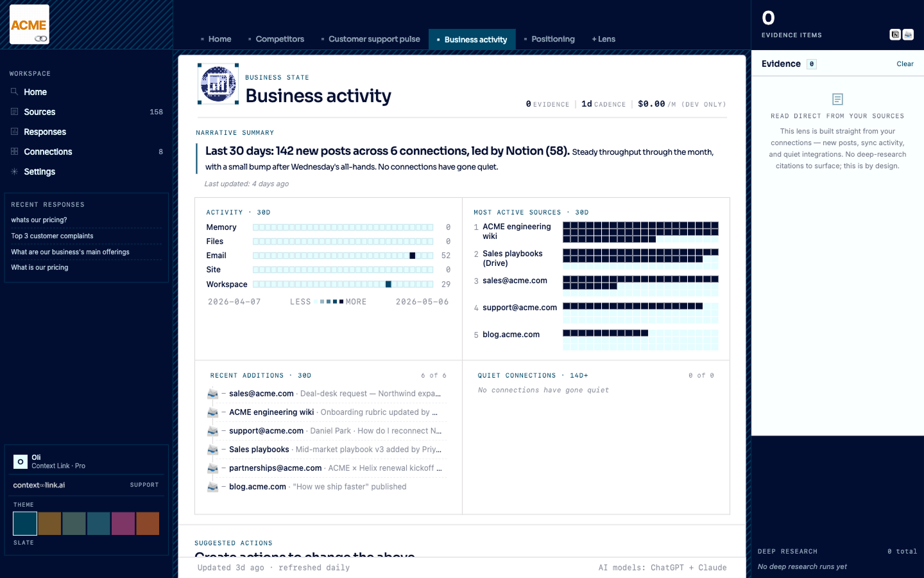Screen dimensions: 924x578
Task: Click the icon beside Sales playbooks addition
Action: point(212,450)
